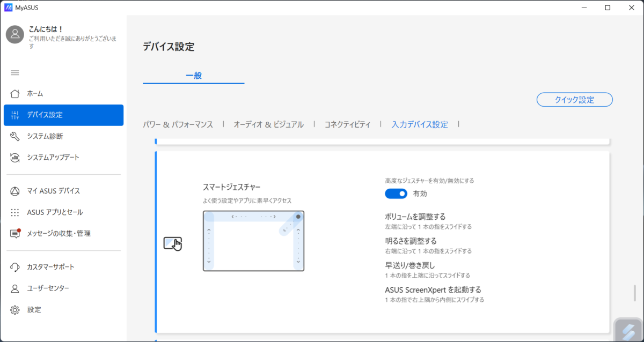
Task: Collapse the sidebar with hamburger menu icon
Action: tap(15, 73)
